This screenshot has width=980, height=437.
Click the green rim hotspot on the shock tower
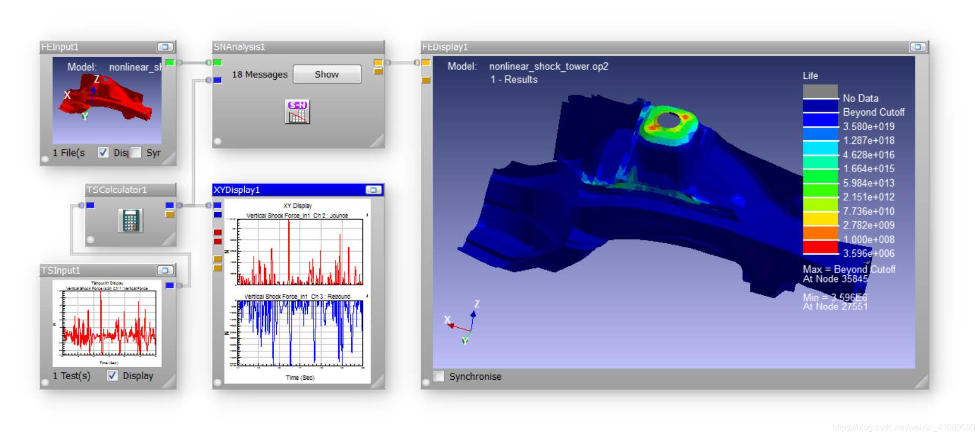pos(670,126)
